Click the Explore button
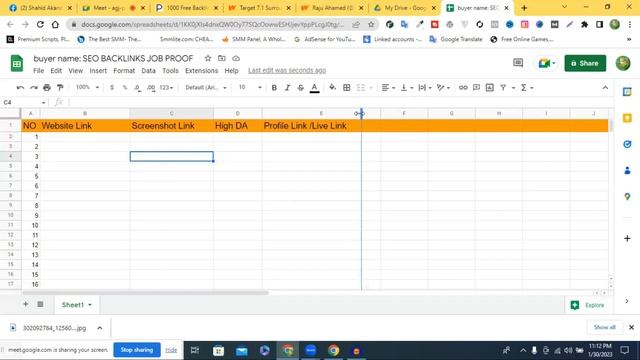Image resolution: width=640 pixels, height=360 pixels. coord(588,305)
